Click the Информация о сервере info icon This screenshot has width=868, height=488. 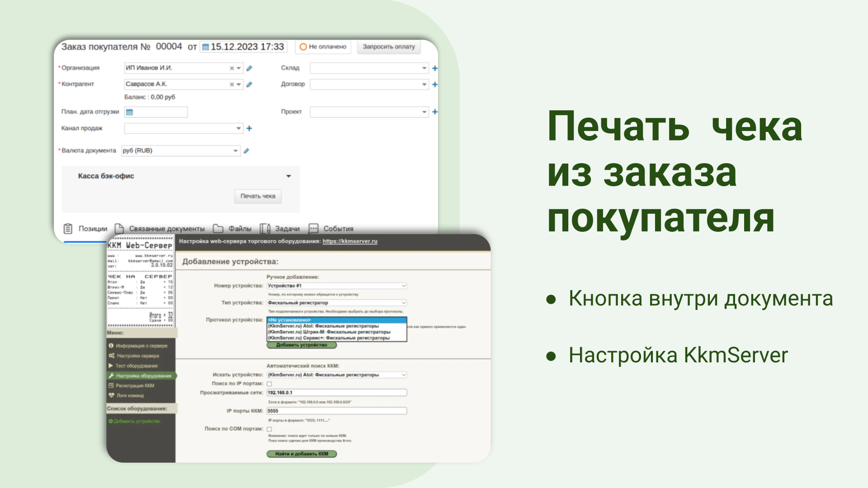[111, 346]
